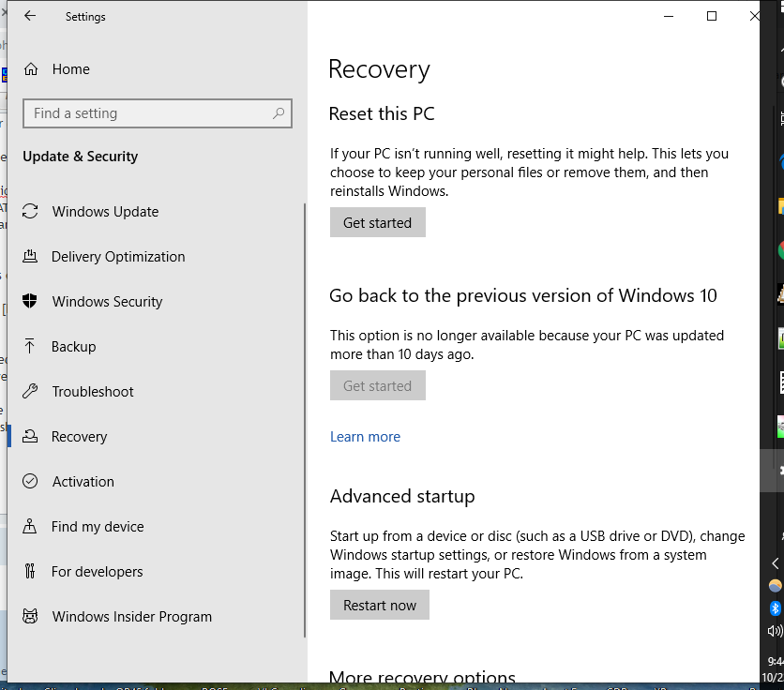The width and height of the screenshot is (784, 690).
Task: Click the back arrow in Settings
Action: (30, 16)
